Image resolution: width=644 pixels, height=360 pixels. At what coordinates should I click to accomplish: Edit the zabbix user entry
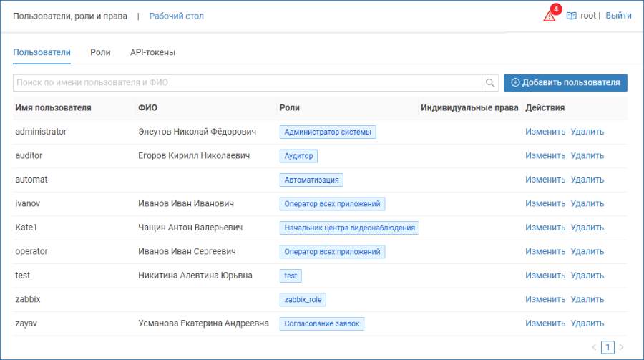tap(545, 300)
